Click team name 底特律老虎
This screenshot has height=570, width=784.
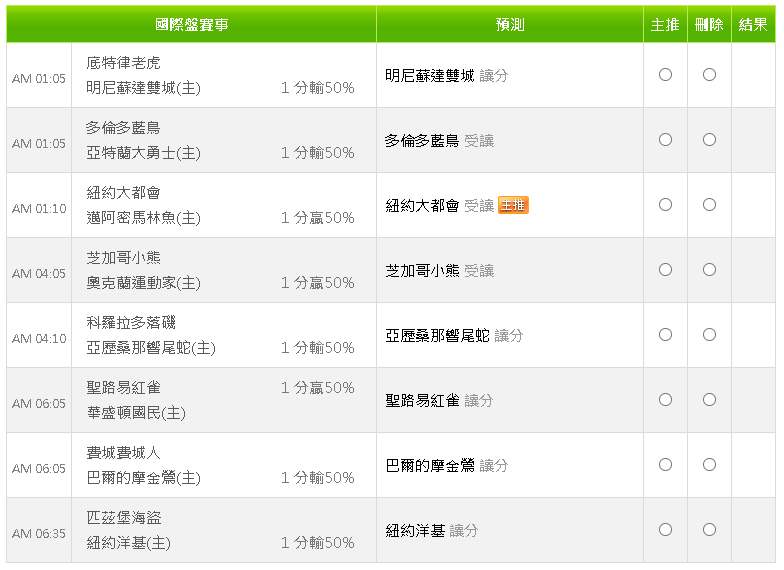(124, 62)
